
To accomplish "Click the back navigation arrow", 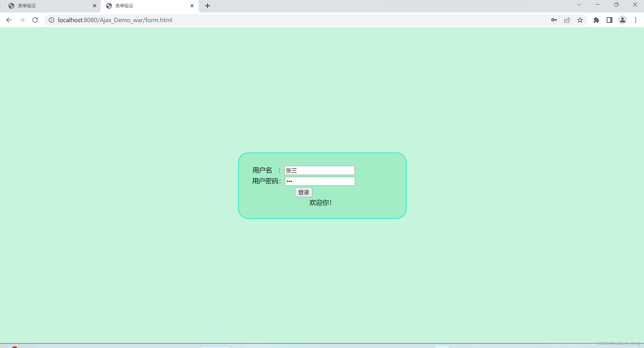I will 9,20.
